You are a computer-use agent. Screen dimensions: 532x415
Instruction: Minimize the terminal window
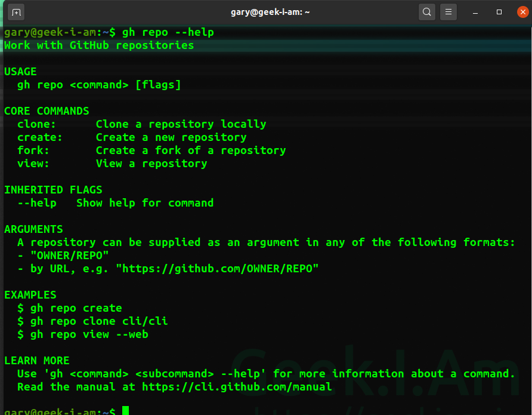click(x=475, y=12)
